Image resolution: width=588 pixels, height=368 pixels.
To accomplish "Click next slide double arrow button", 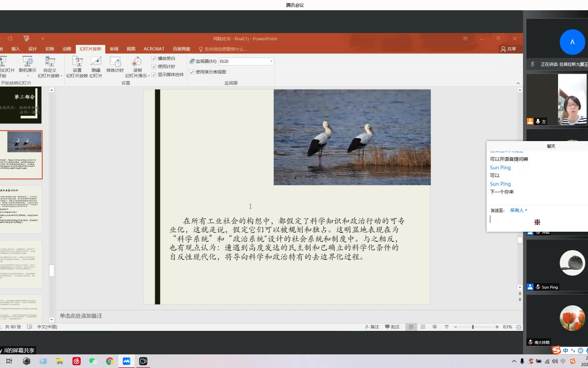I will (520, 300).
